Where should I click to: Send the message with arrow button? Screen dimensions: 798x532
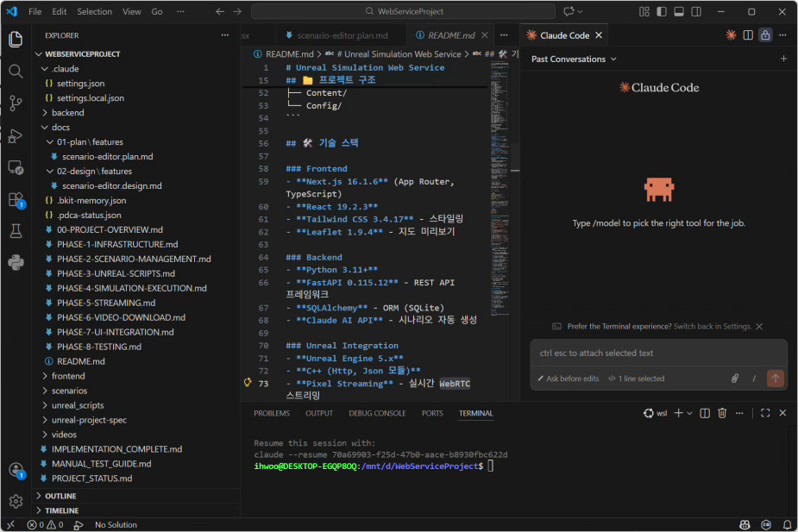(x=775, y=379)
